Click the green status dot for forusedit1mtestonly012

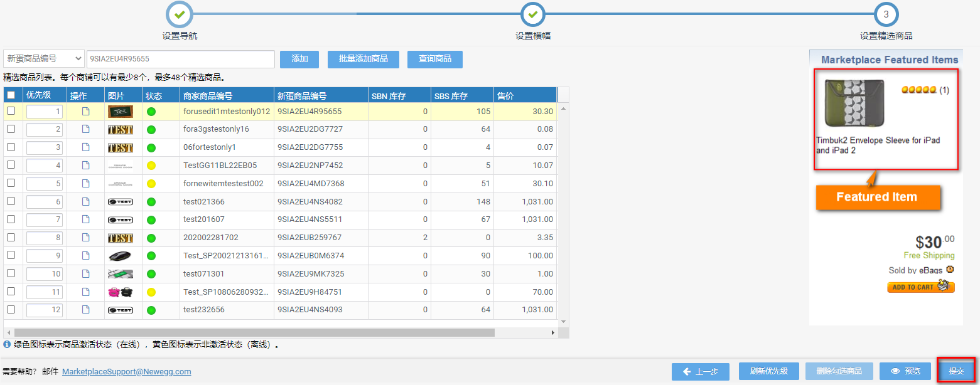tap(151, 112)
